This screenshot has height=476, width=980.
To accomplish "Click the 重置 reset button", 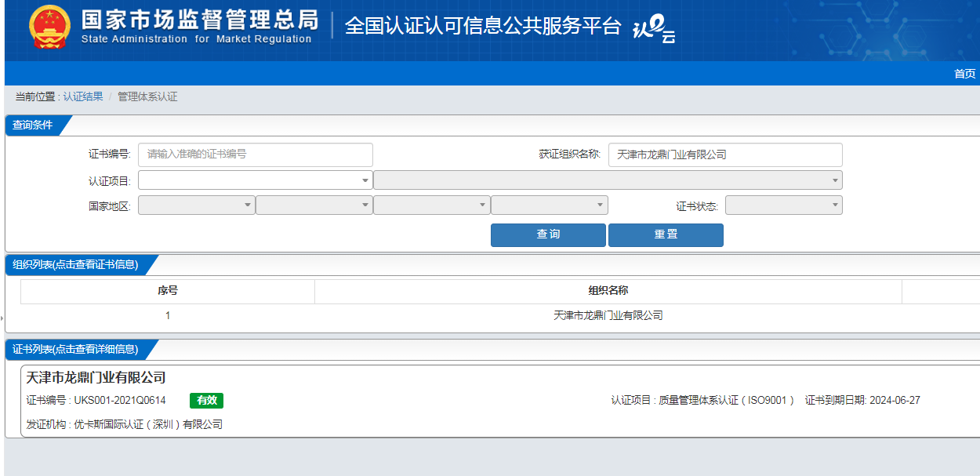I will point(666,234).
